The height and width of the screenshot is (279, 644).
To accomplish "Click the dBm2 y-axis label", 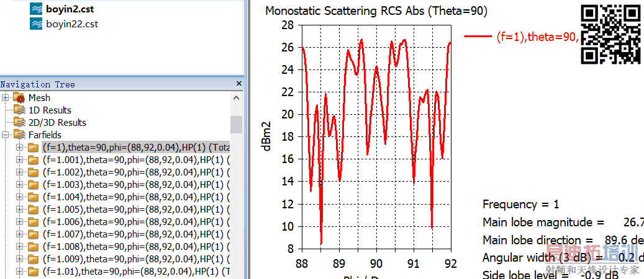I will tap(267, 136).
